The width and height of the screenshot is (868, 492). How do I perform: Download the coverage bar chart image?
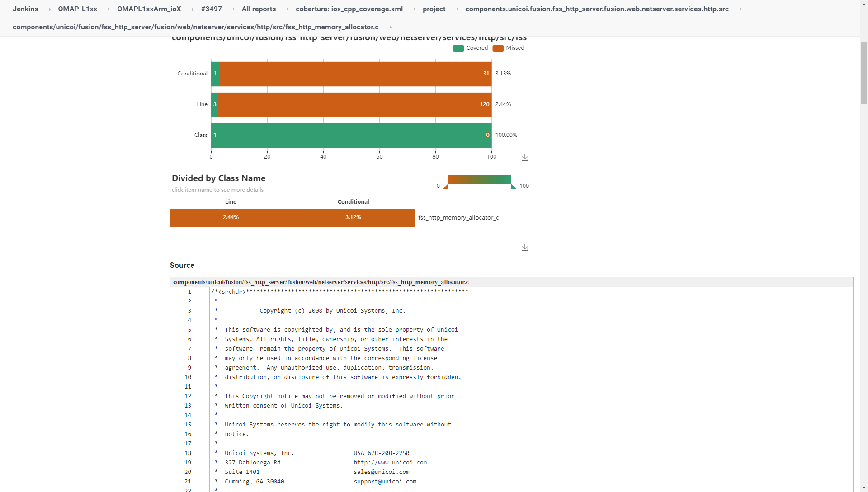(524, 157)
